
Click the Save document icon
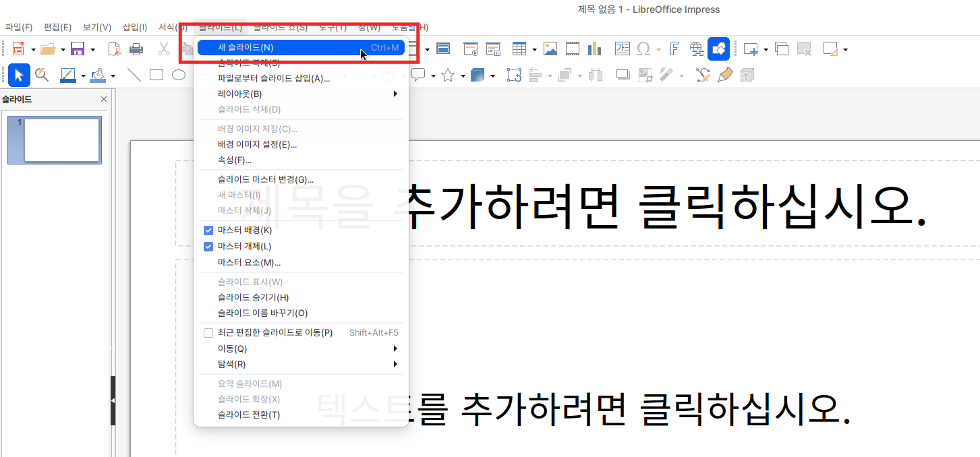tap(77, 49)
